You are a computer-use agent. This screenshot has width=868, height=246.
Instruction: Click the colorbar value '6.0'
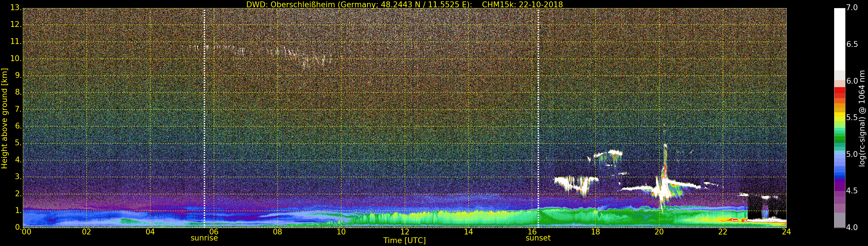(x=852, y=81)
